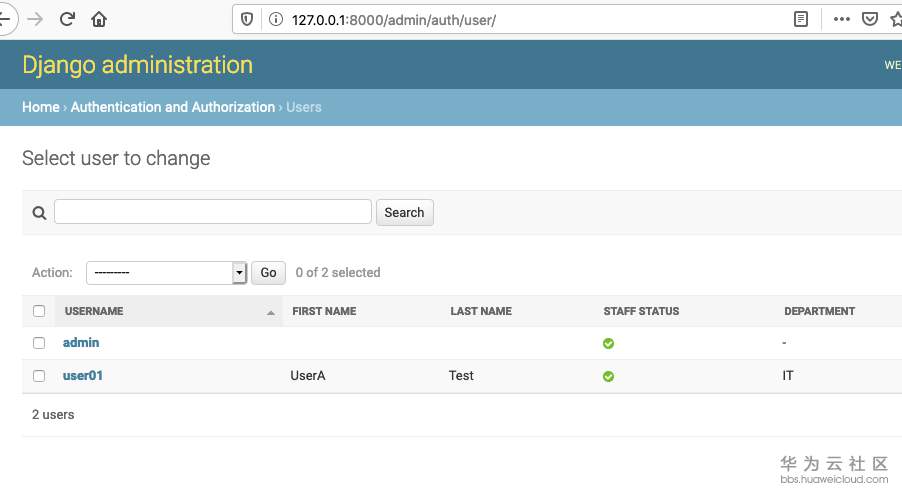This screenshot has height=494, width=902.
Task: Check the admin row checkbox
Action: coord(39,343)
